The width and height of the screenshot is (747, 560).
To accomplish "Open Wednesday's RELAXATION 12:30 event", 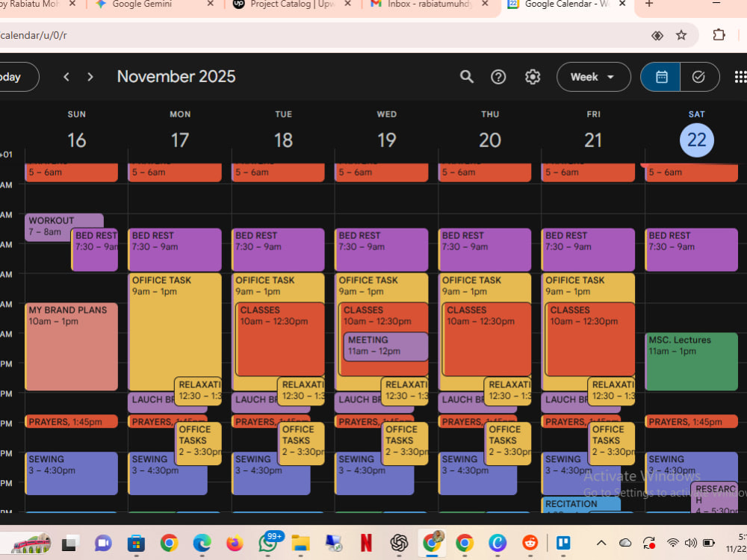I will pyautogui.click(x=404, y=391).
